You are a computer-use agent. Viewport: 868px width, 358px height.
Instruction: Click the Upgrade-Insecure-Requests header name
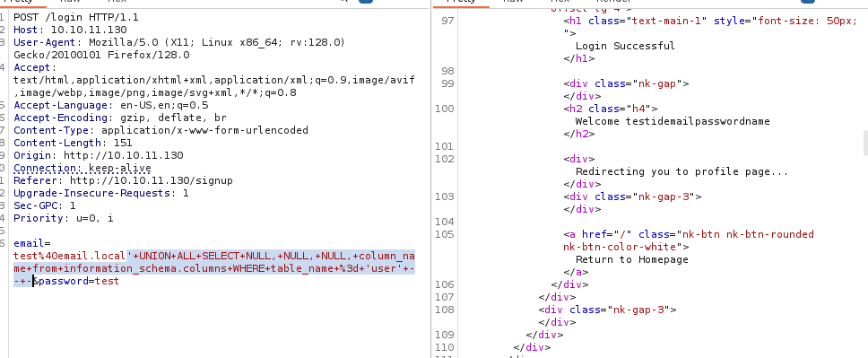pos(91,194)
